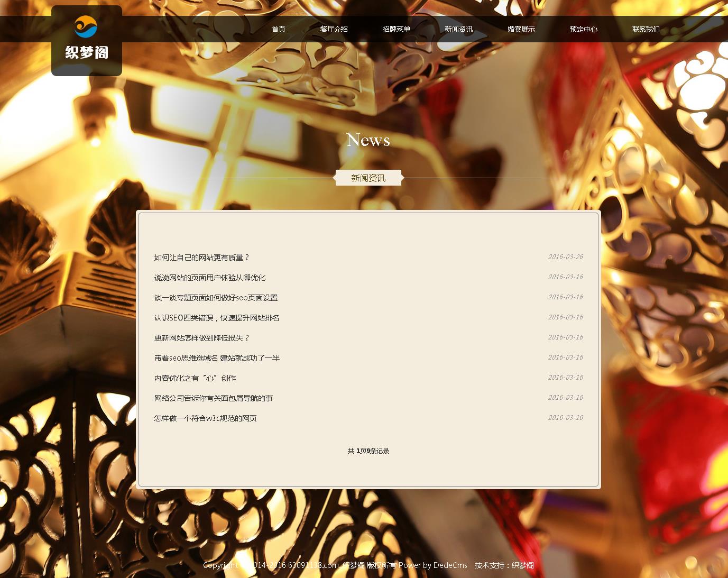Click the 织梦阁 logo
Image resolution: width=728 pixels, height=578 pixels.
click(x=87, y=41)
